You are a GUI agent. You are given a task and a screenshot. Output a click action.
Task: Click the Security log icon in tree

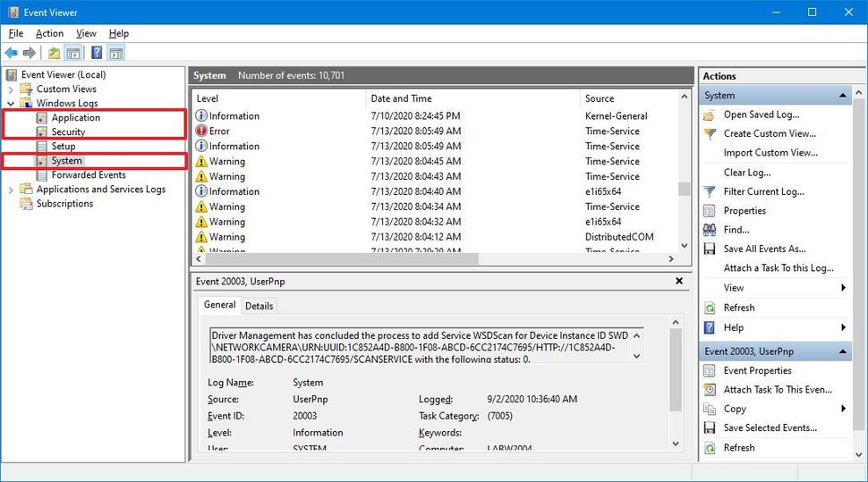42,132
